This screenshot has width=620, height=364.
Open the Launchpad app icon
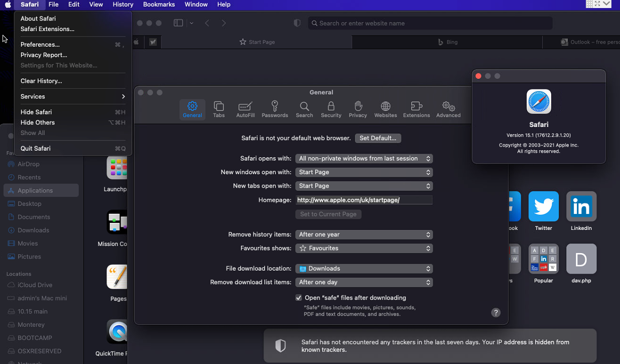(x=117, y=167)
